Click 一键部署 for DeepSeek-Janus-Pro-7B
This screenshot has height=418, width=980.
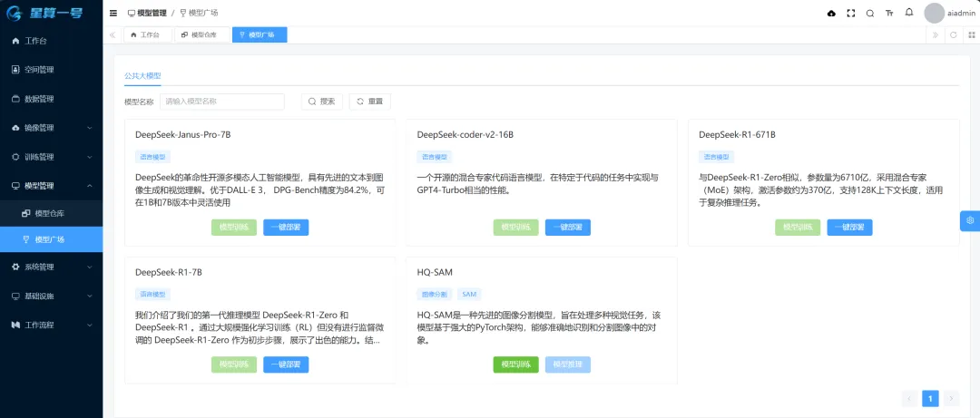coord(287,228)
